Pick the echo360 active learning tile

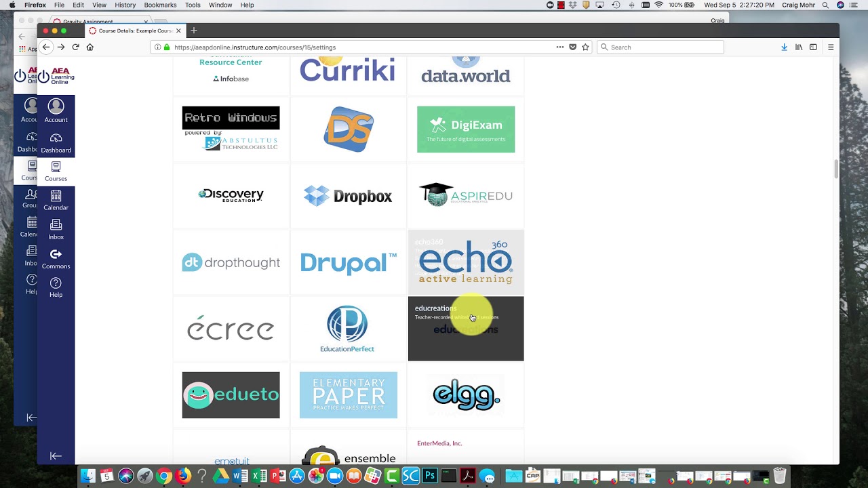466,262
